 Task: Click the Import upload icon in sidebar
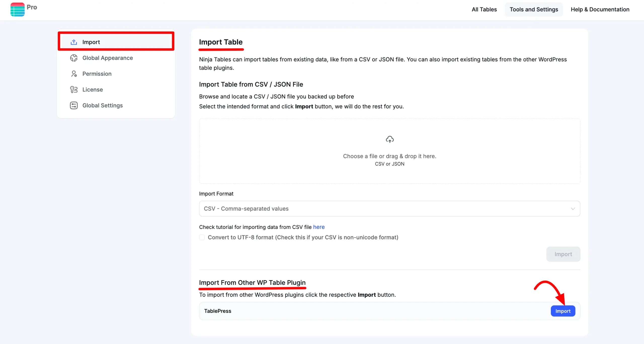point(74,42)
